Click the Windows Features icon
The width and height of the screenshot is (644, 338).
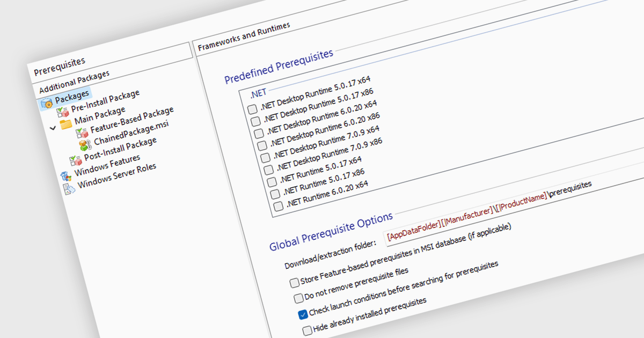[x=65, y=175]
